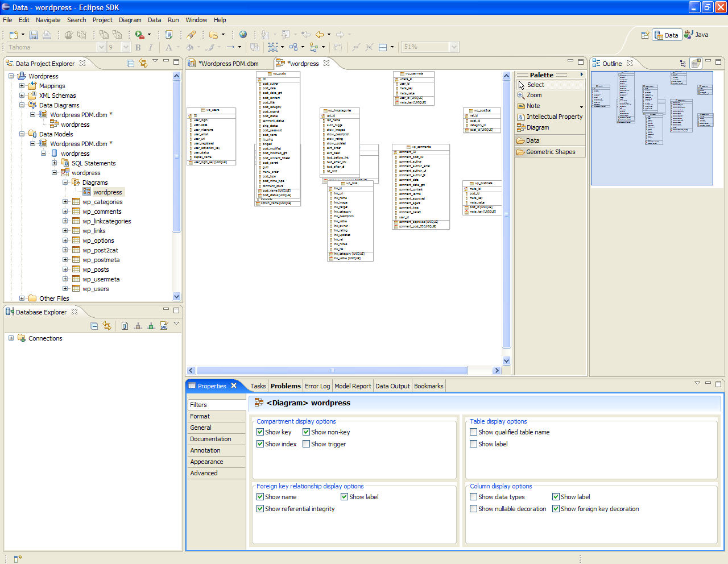
Task: Switch to the Model Report tab
Action: [x=353, y=386]
